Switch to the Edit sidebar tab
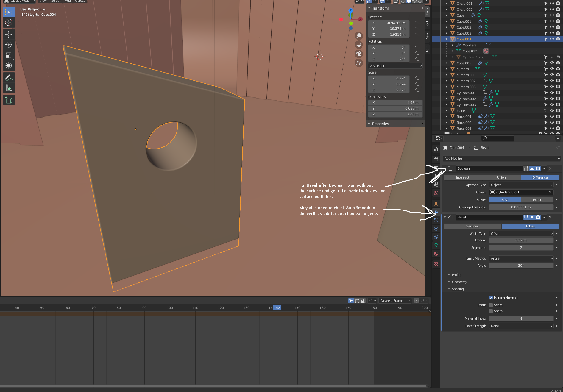This screenshot has height=392, width=563. 427,49
